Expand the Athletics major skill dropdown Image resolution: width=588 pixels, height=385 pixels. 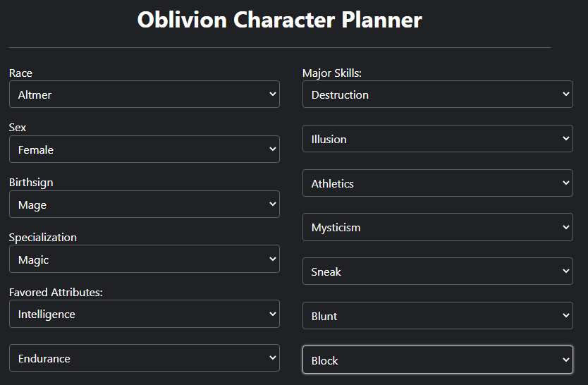438,183
